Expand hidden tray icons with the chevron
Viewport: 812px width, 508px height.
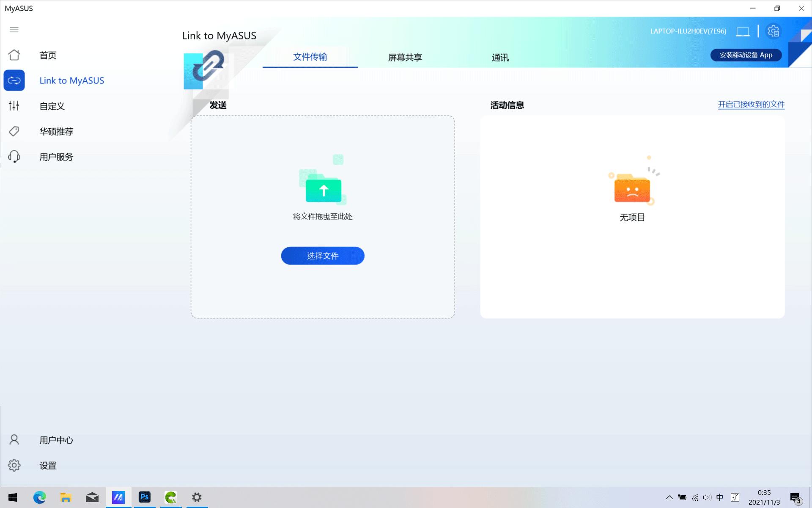(669, 497)
